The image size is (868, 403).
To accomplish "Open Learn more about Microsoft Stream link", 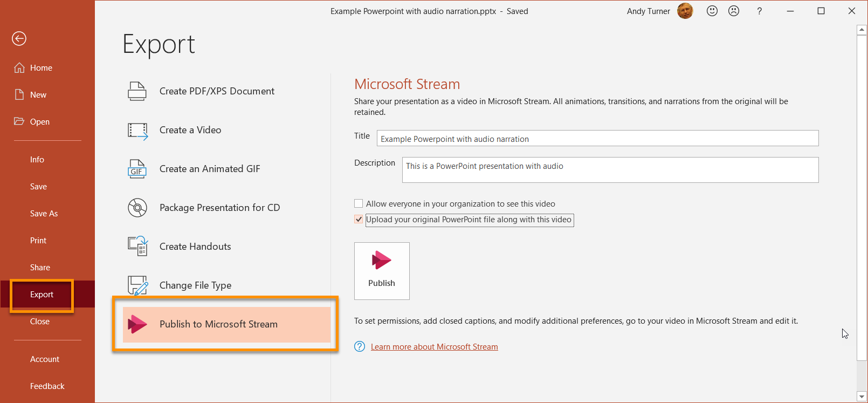I will click(435, 346).
